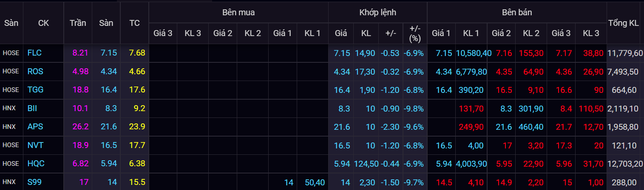Click the Khớp lệnh group header
The width and height of the screenshot is (644, 190).
377,12
